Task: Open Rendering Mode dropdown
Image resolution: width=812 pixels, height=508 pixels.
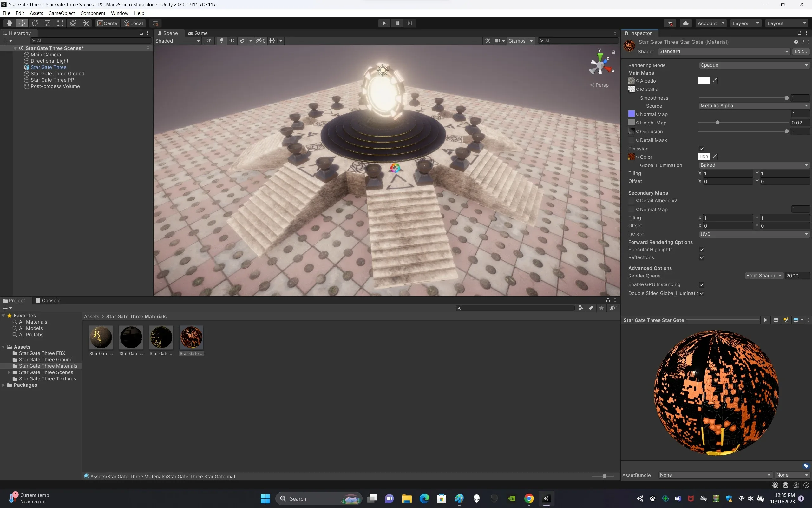Action: point(754,65)
